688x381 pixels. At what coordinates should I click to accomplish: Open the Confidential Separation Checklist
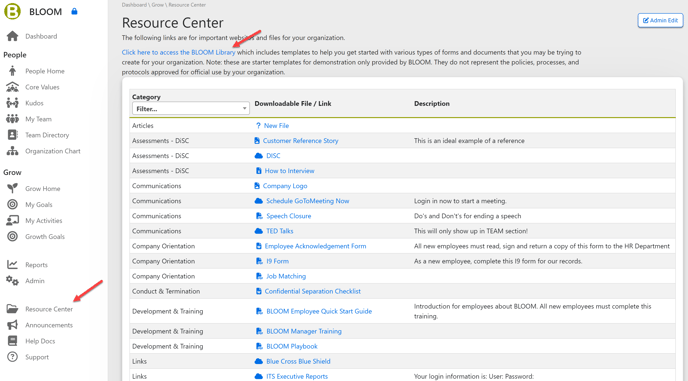pos(312,291)
